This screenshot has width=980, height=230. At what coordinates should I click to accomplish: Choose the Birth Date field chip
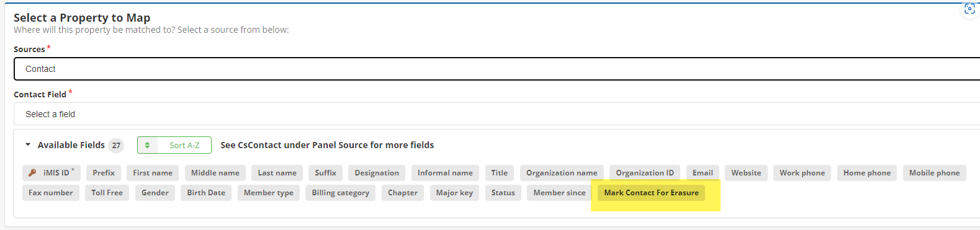pyautogui.click(x=206, y=193)
